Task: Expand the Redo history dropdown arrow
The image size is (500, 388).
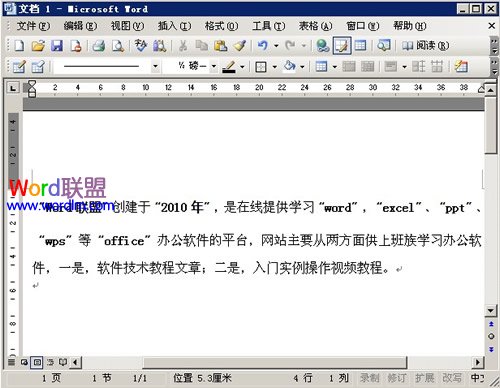Action: (x=304, y=46)
